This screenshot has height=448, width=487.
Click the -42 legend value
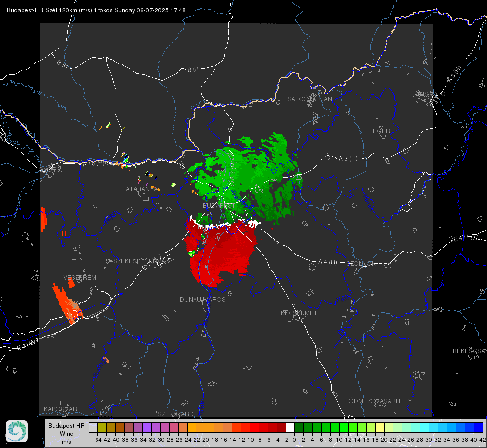106,440
